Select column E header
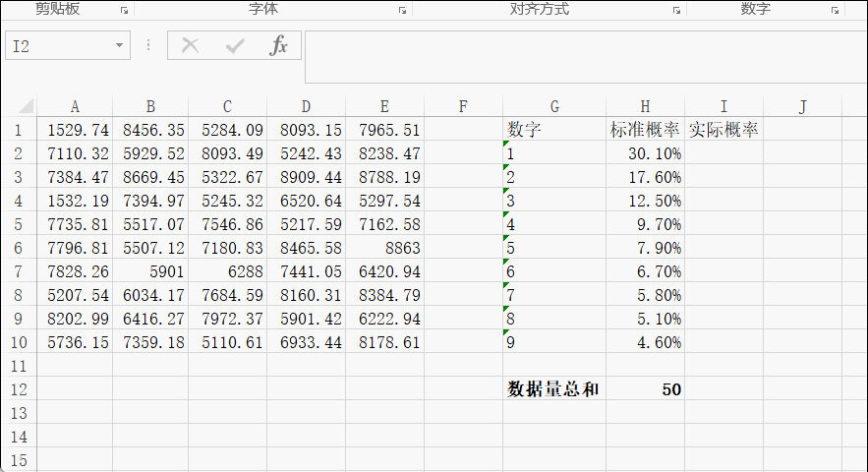The height and width of the screenshot is (472, 868). [x=384, y=106]
